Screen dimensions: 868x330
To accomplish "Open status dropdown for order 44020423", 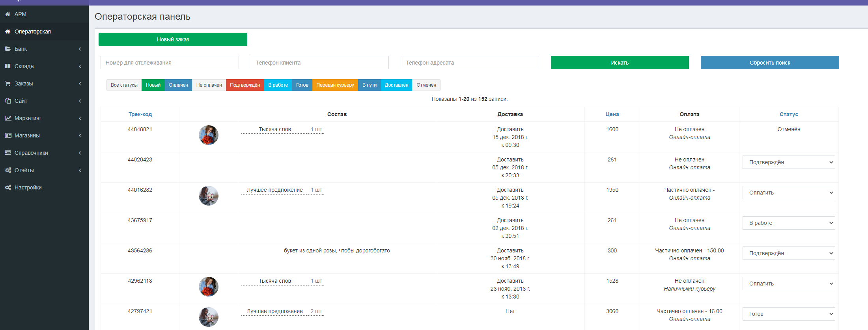I will coord(788,162).
